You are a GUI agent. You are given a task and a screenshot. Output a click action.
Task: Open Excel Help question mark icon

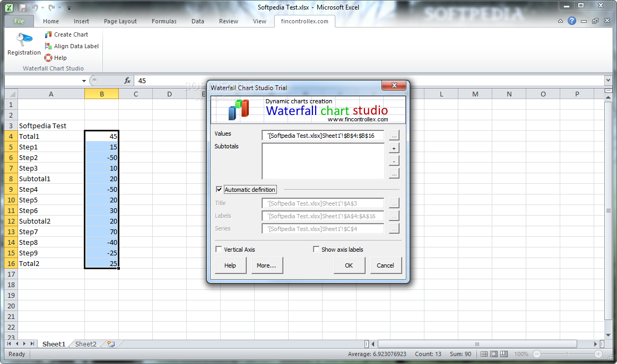coord(572,21)
